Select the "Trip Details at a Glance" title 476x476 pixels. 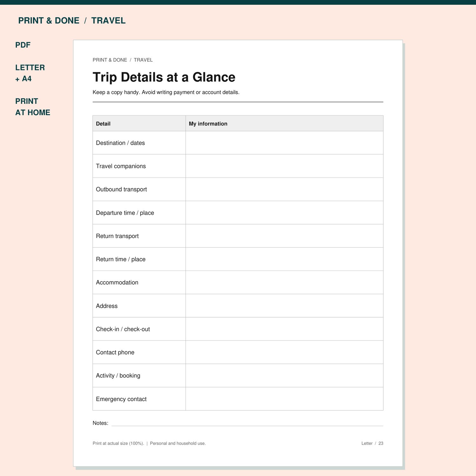(x=164, y=77)
